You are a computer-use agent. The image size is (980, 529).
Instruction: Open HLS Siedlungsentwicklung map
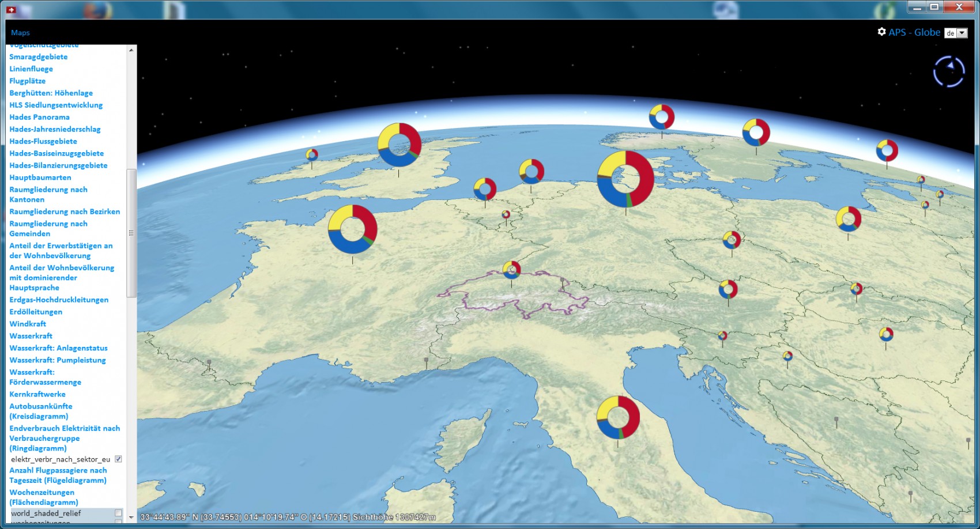(x=56, y=105)
